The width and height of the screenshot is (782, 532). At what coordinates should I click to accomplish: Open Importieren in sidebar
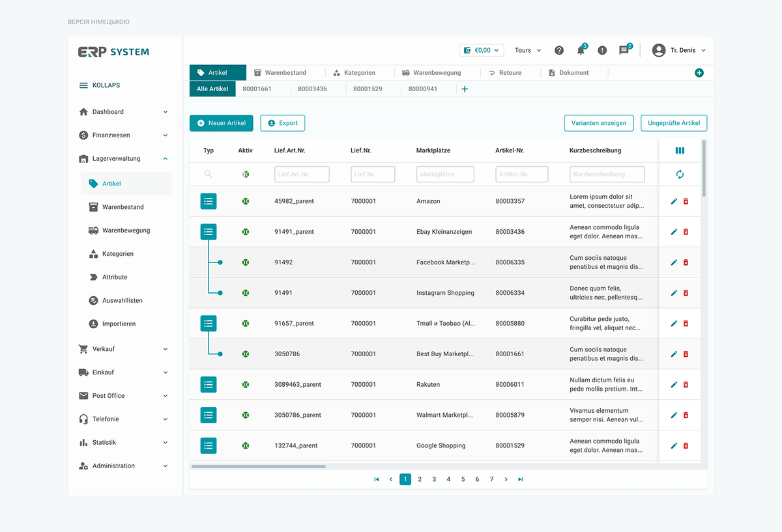click(x=119, y=324)
